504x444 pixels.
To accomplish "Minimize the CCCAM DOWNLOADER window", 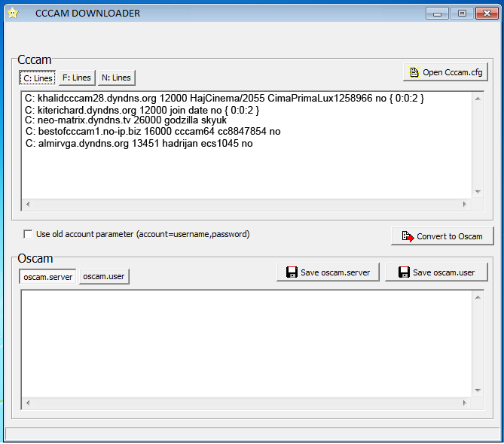I will click(x=437, y=14).
